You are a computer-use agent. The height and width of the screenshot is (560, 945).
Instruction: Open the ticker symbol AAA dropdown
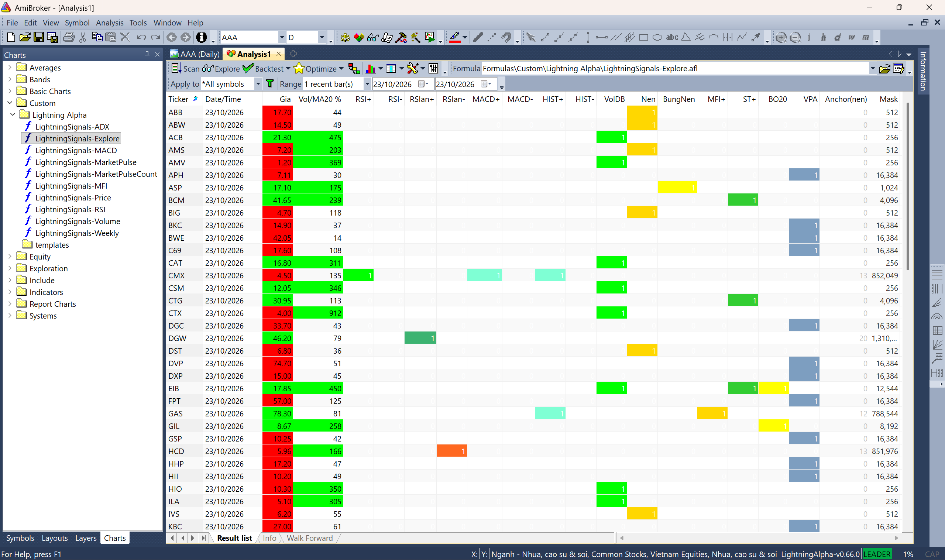(281, 37)
